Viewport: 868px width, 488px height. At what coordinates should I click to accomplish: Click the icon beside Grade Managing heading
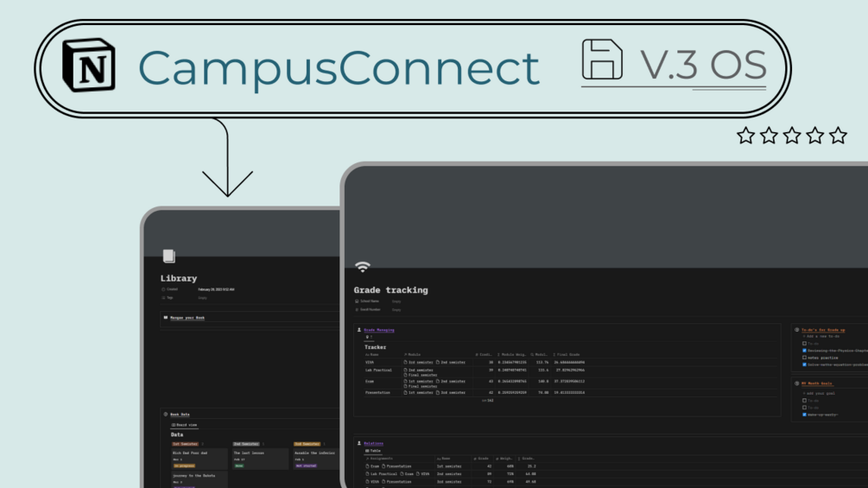click(358, 330)
